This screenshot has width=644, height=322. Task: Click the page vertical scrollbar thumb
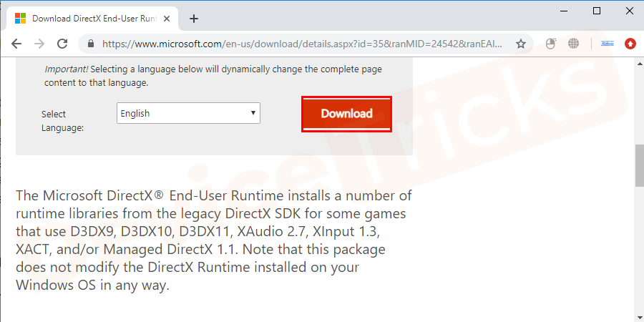click(x=640, y=165)
